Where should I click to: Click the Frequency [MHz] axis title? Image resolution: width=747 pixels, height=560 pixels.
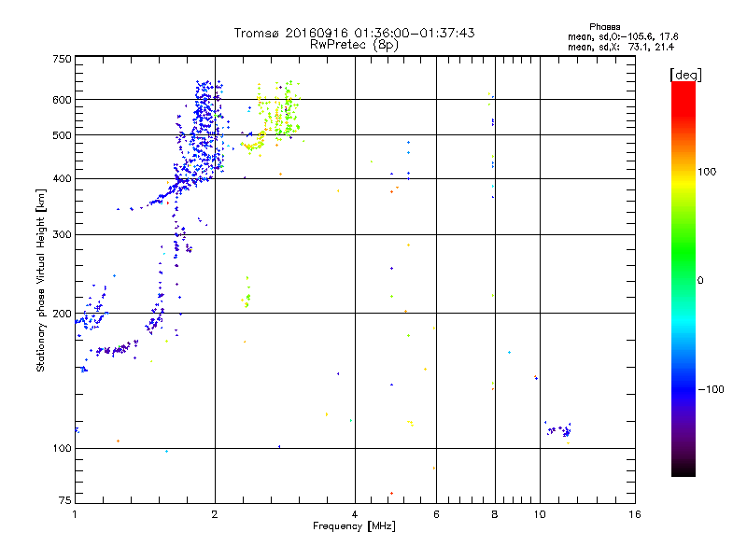click(354, 526)
